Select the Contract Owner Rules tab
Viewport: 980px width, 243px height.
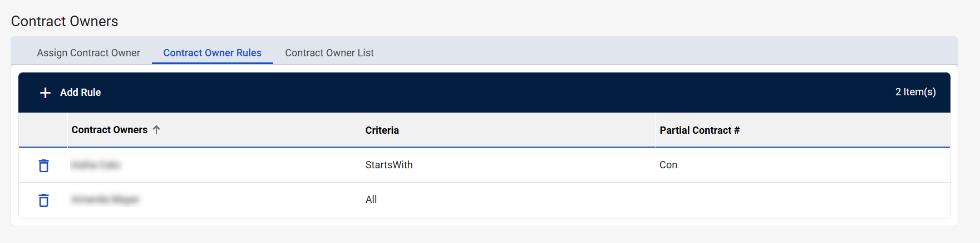212,53
